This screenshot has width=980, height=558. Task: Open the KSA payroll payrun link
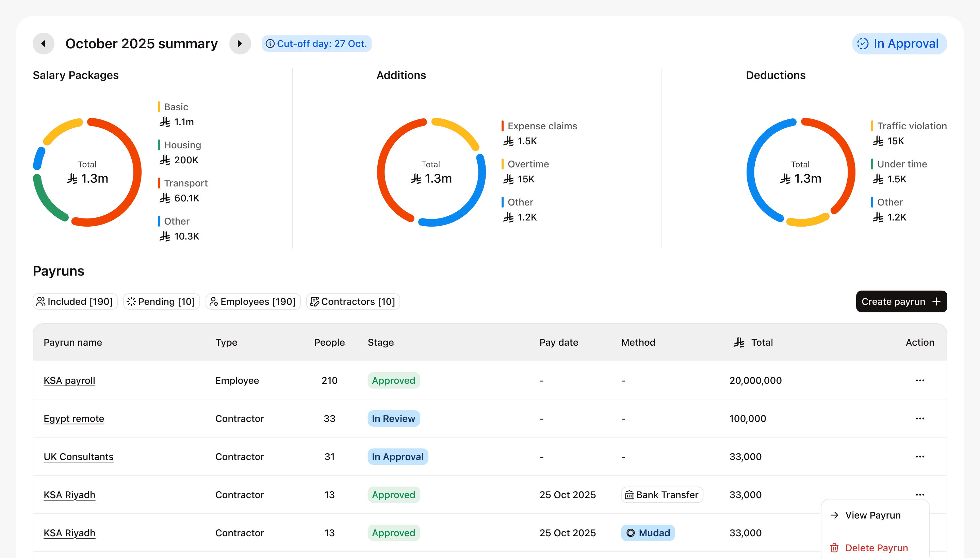(x=69, y=380)
